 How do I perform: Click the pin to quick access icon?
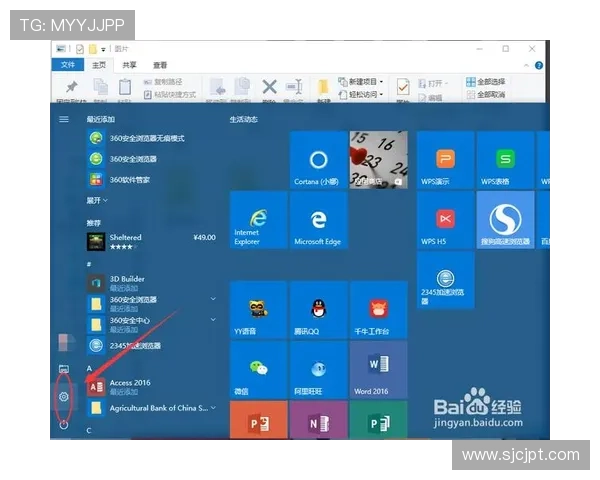coord(71,87)
